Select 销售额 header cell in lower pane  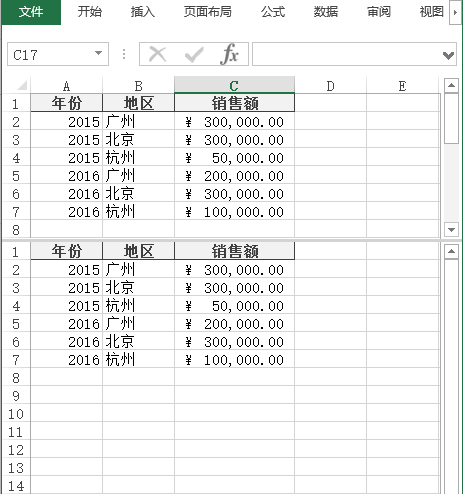[x=234, y=251]
